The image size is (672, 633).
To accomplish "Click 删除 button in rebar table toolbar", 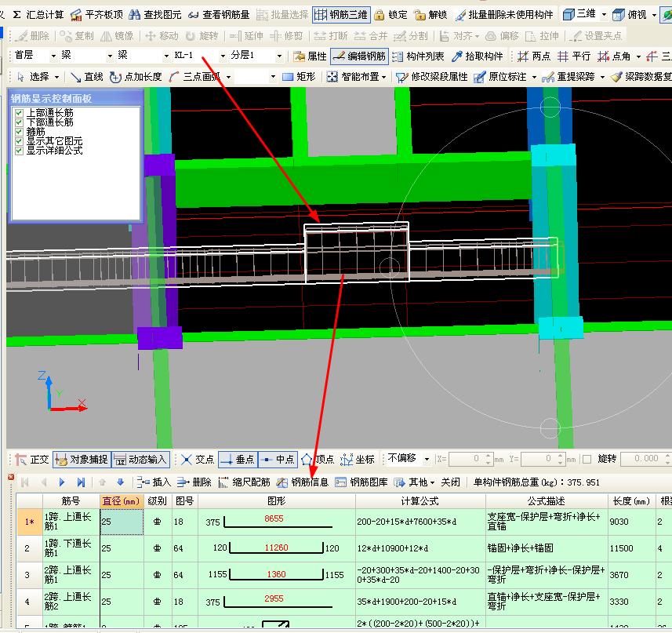I will (194, 482).
